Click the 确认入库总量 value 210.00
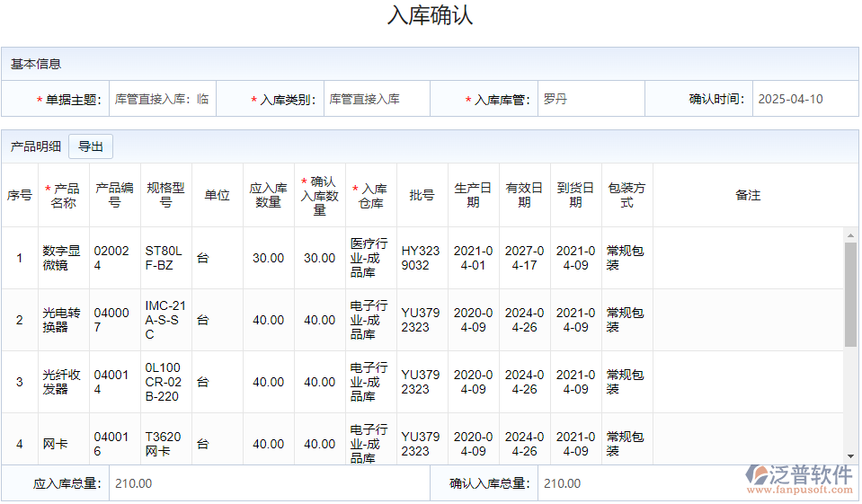Image resolution: width=862 pixels, height=504 pixels. (563, 483)
